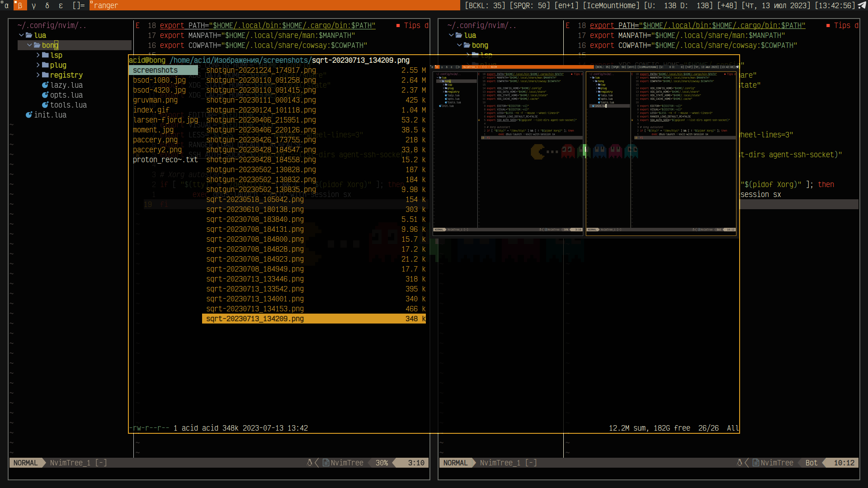The width and height of the screenshot is (868, 488).
Task: Expand the lsp folder in NvimTree
Action: click(x=38, y=55)
